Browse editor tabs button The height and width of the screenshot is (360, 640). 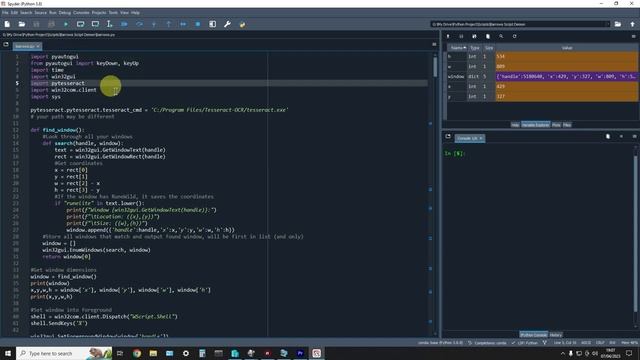[x=6, y=44]
